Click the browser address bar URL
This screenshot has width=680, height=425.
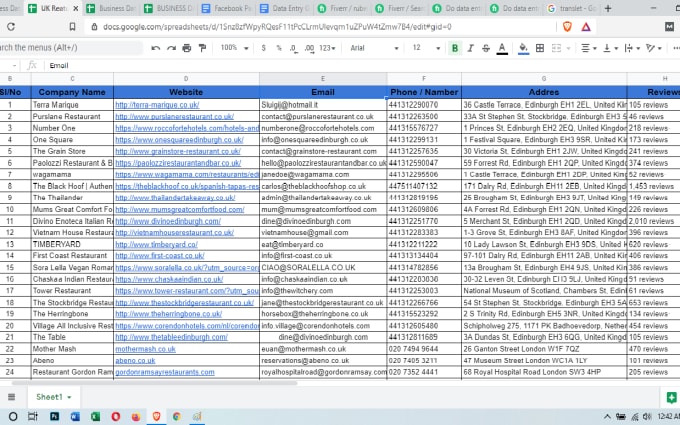tap(277, 27)
